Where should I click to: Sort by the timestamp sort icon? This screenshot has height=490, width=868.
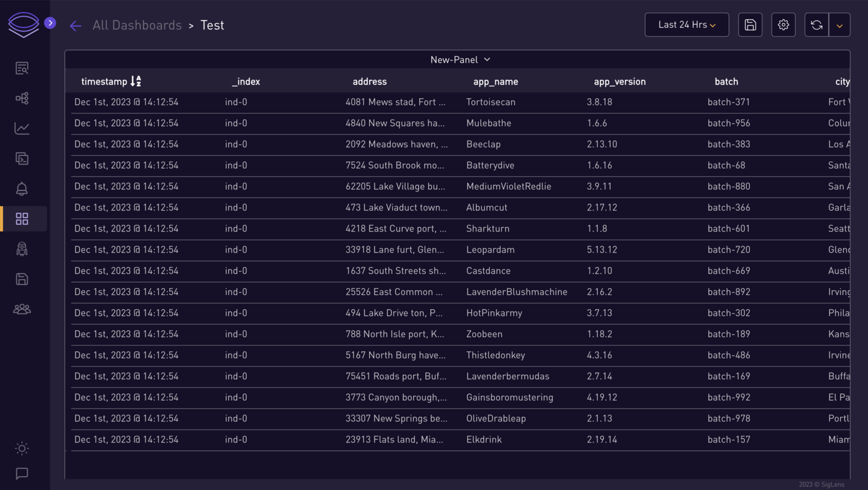[x=136, y=81]
